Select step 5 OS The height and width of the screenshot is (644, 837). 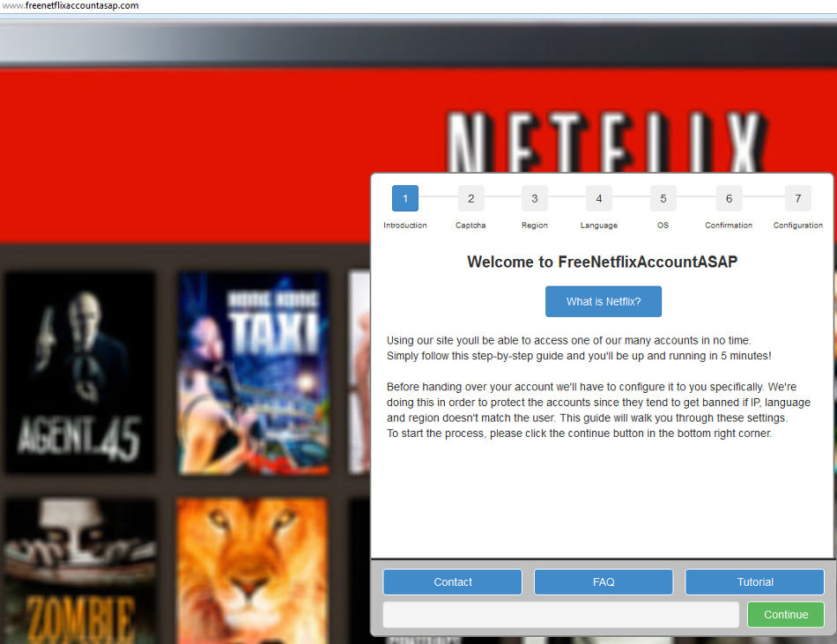tap(663, 198)
